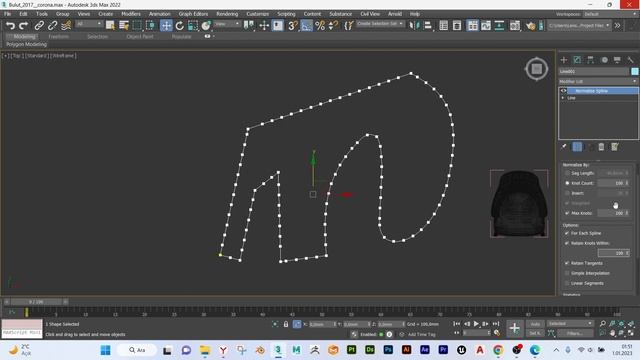Viewport: 640px width, 360px height.
Task: Click Configure Modifier Sets icon
Action: click(x=615, y=147)
